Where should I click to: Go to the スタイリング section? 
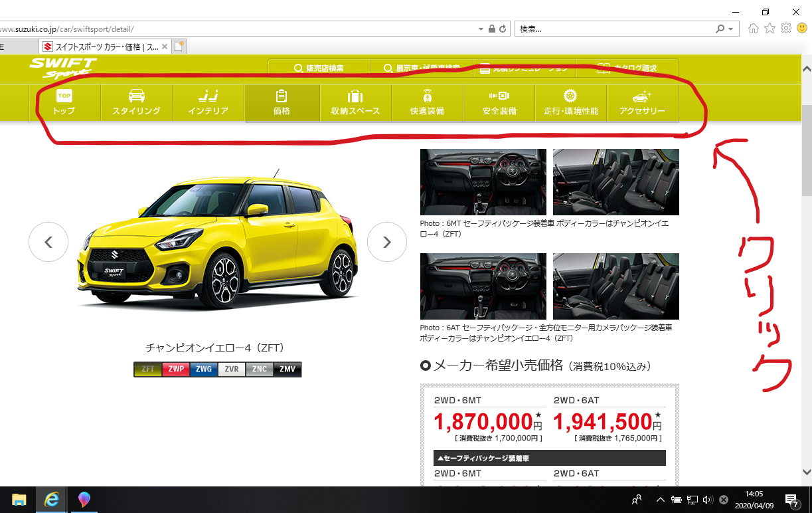(x=136, y=103)
